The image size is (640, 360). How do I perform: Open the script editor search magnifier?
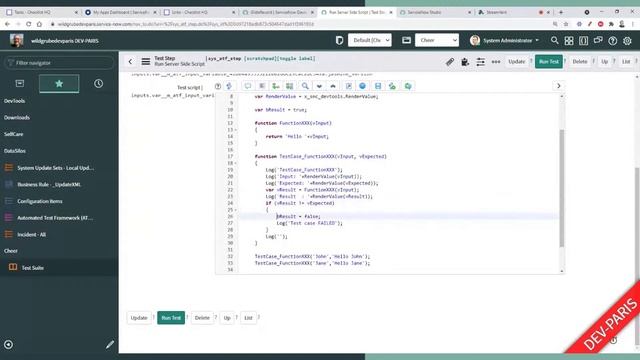point(305,86)
